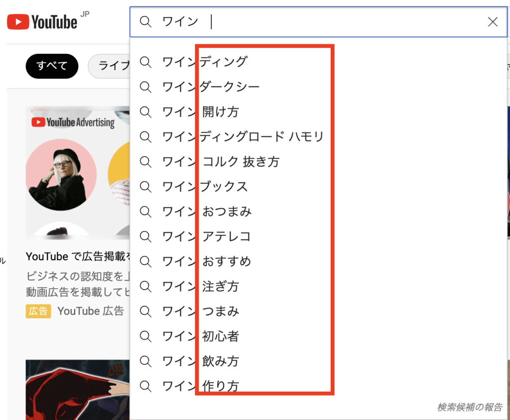Click the 検索候補の報告 link
510x420 pixels.
(469, 407)
